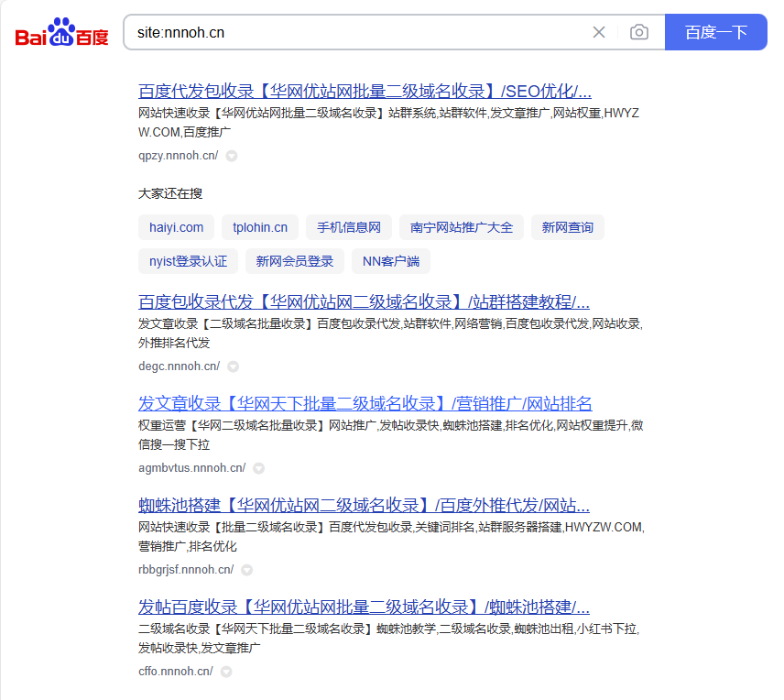Click the 大家还在搜 heading text
This screenshot has width=784, height=700.
170,193
